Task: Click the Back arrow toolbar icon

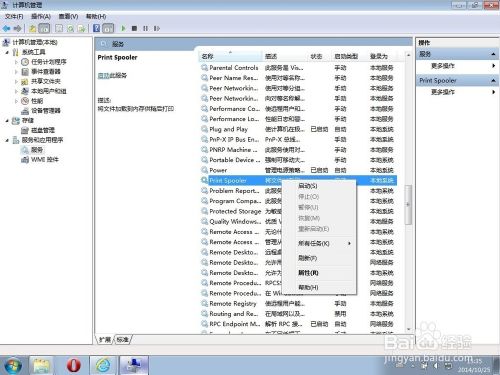Action: 6,29
